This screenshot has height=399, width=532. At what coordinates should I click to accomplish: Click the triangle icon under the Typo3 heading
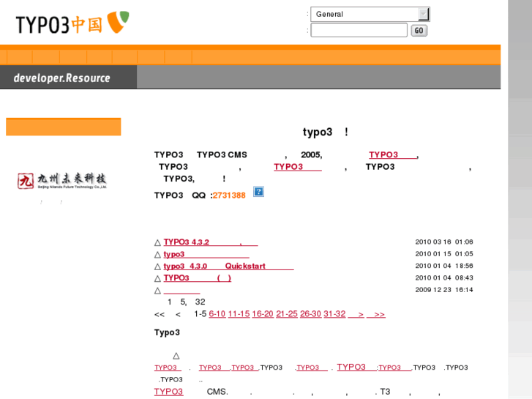coord(176,356)
